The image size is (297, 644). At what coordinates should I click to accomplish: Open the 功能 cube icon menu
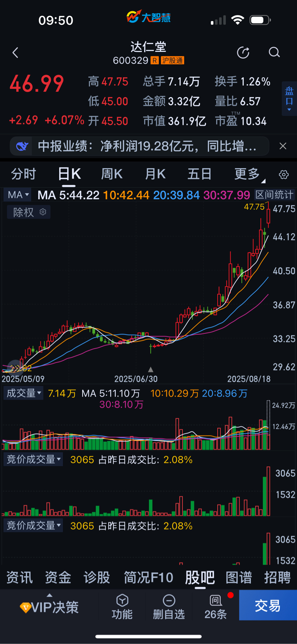[122, 606]
